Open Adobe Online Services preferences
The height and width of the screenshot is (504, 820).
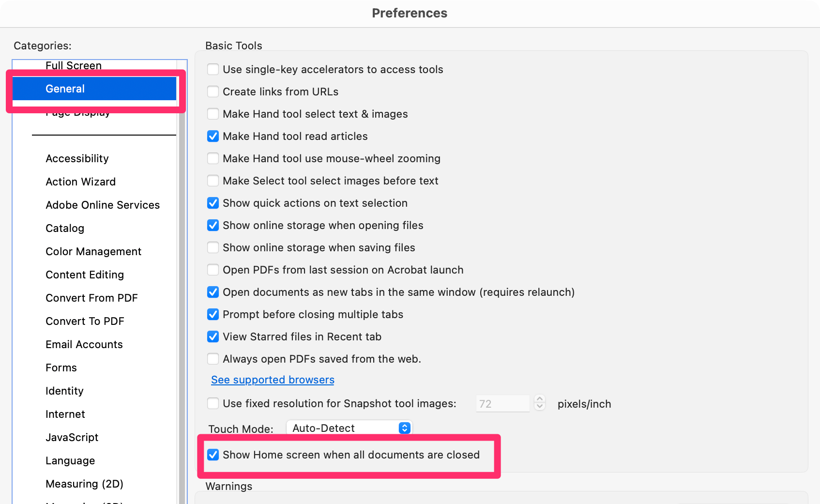click(x=103, y=205)
